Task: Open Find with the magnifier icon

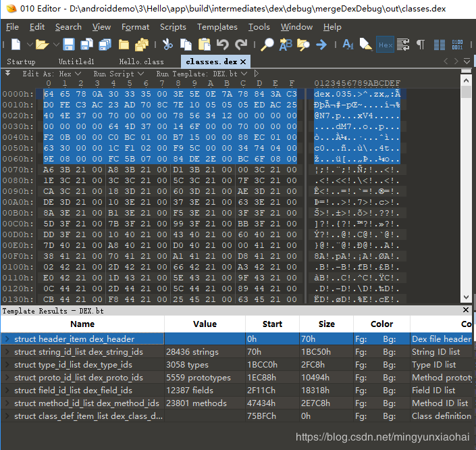Action: (268, 45)
